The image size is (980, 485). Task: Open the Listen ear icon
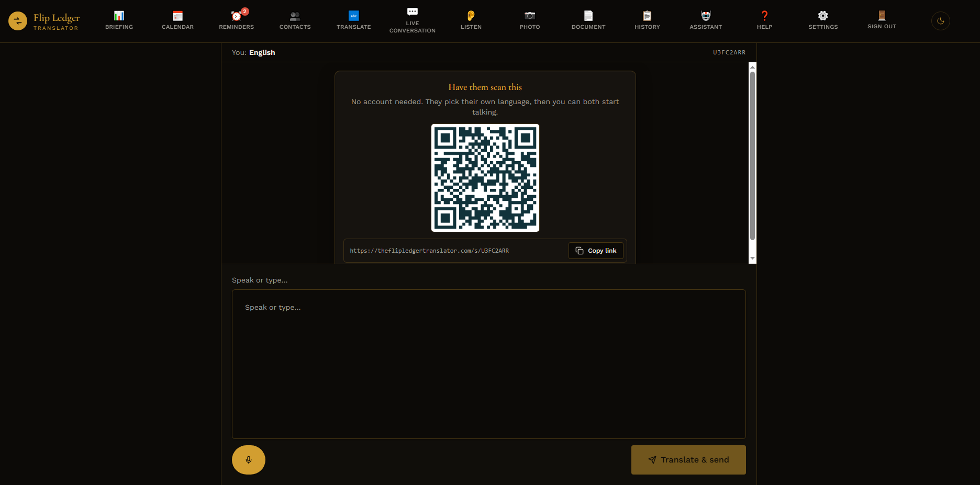[x=471, y=16]
